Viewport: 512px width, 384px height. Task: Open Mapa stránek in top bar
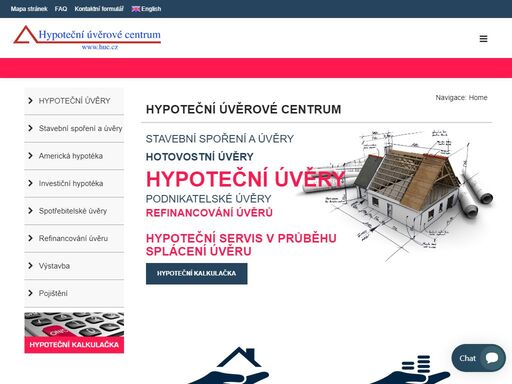tap(29, 9)
